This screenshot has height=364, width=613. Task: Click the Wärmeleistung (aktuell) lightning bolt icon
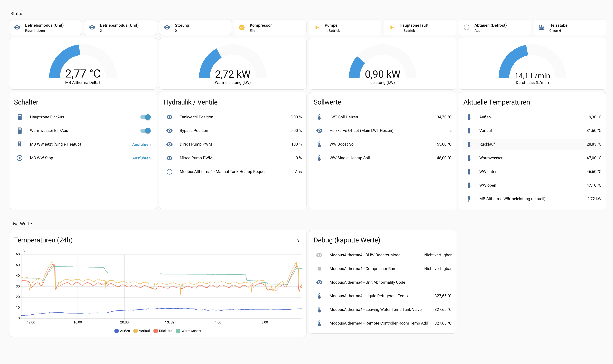coord(469,199)
